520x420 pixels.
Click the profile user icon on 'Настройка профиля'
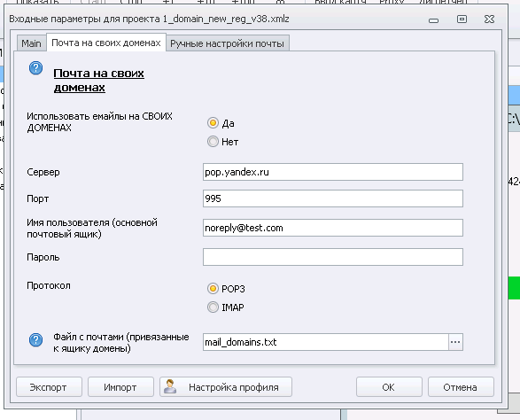(x=170, y=386)
